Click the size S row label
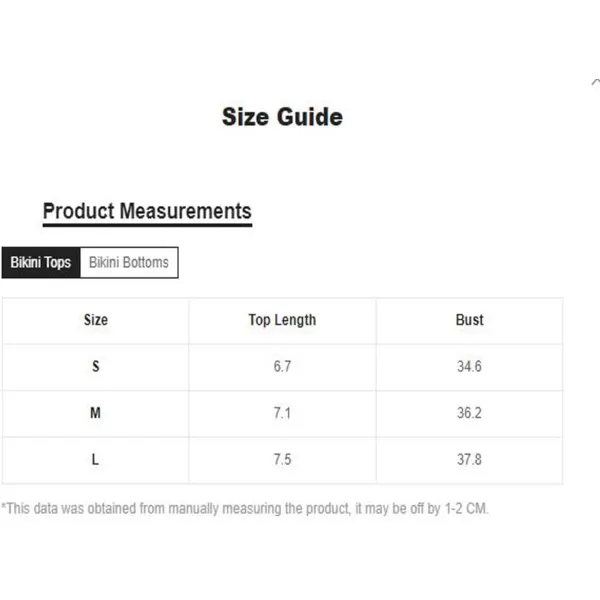Image resolution: width=600 pixels, height=600 pixels. coord(96,367)
